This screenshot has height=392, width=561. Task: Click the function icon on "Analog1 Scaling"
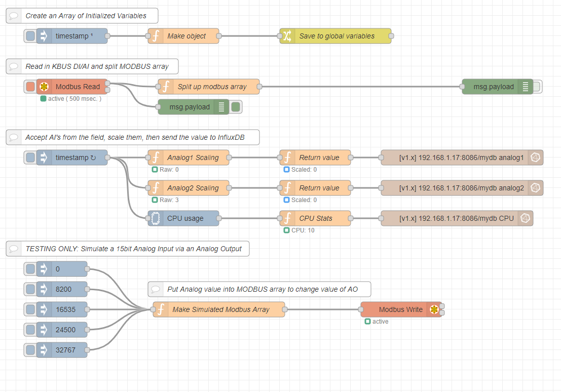155,158
